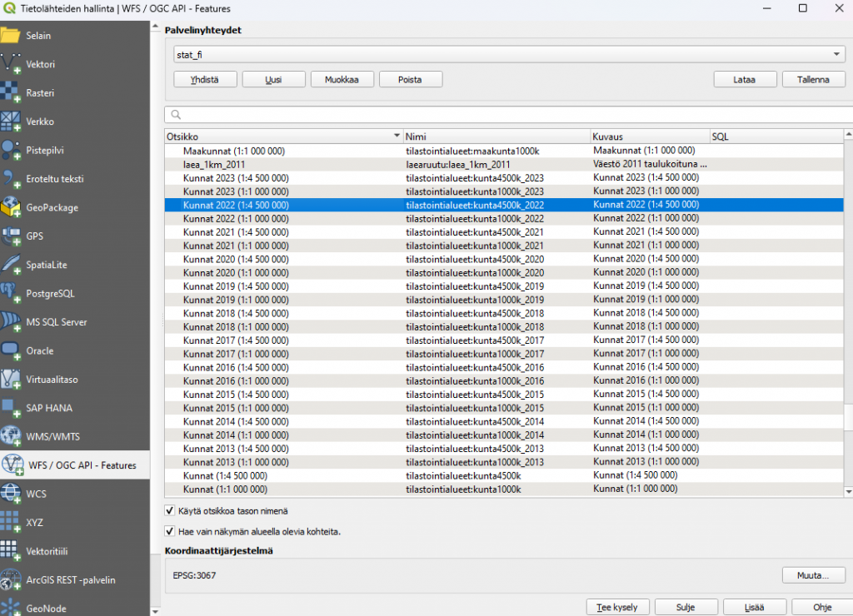The height and width of the screenshot is (616, 853).
Task: Open the WMS/WMTS globe icon
Action: [10, 436]
